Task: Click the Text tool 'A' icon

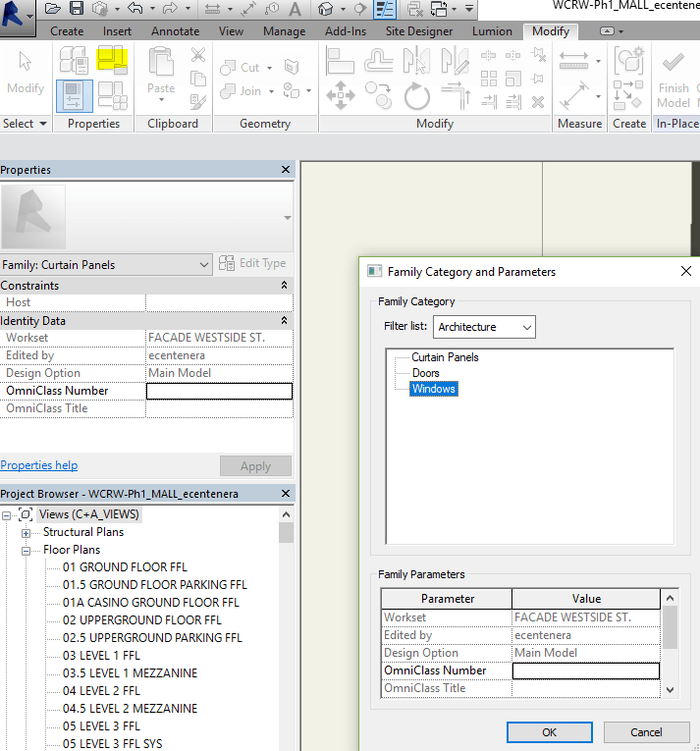Action: [x=296, y=9]
